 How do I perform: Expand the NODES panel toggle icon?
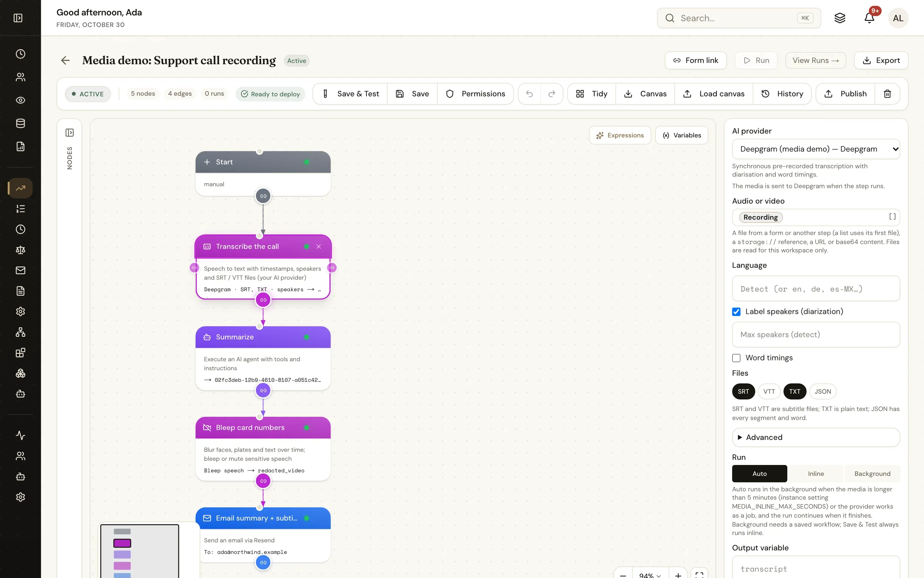click(x=70, y=133)
